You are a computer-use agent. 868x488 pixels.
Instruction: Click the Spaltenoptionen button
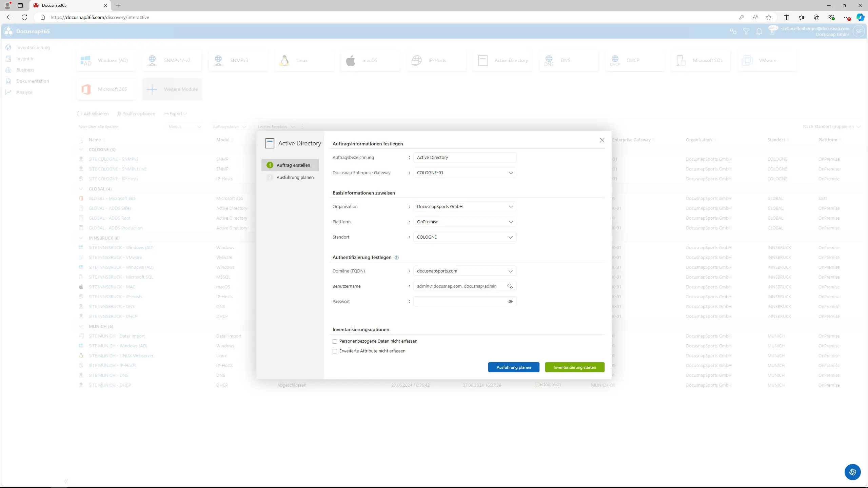(x=136, y=114)
